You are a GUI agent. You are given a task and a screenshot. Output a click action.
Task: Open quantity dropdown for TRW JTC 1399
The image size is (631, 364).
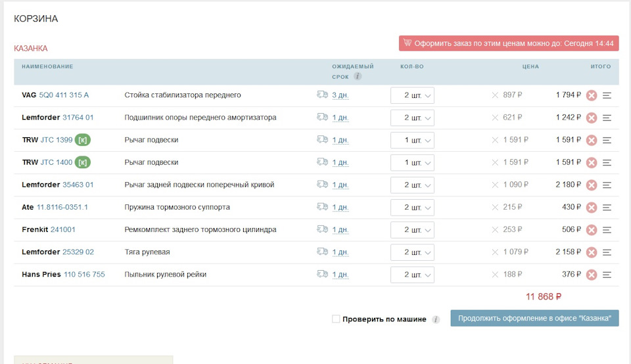point(412,141)
